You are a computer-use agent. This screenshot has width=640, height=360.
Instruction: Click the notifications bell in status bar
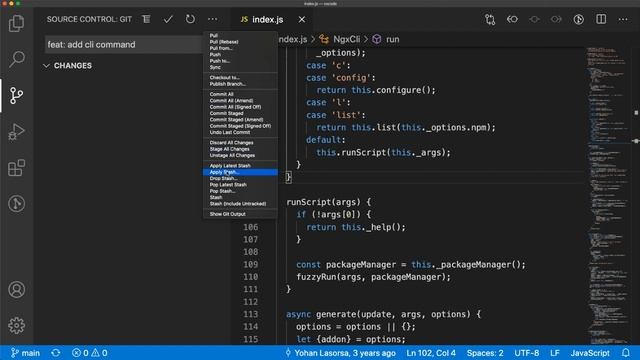coord(626,353)
